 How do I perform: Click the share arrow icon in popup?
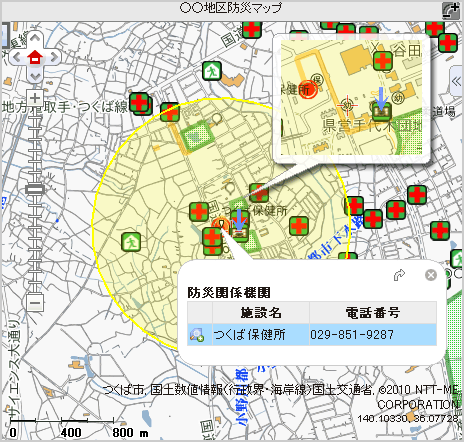coord(399,275)
